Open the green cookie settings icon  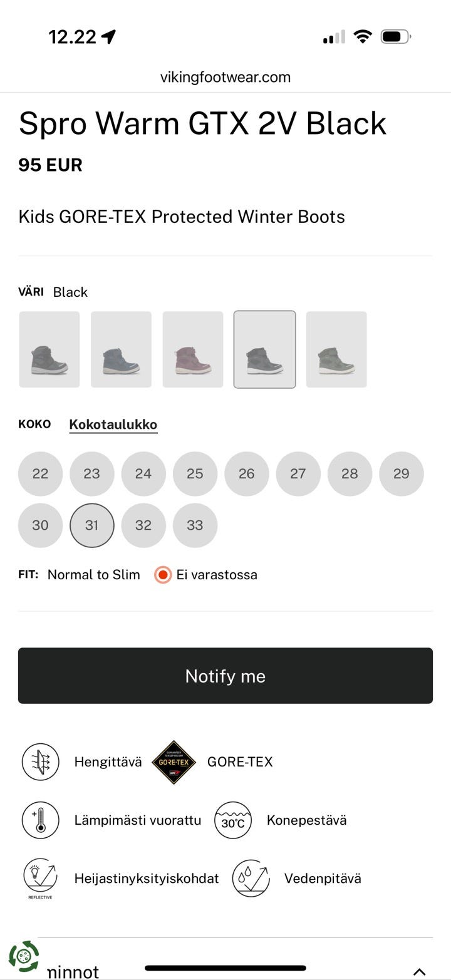[24, 956]
